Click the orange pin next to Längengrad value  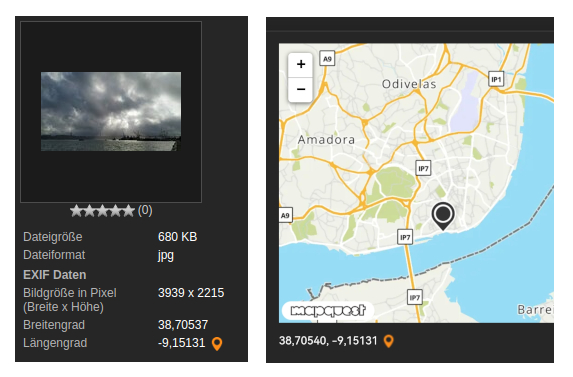point(217,344)
